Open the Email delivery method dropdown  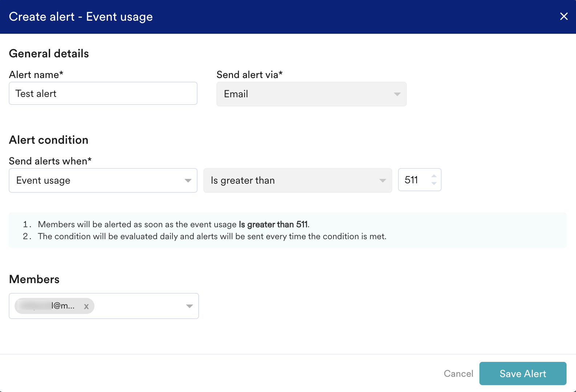click(x=311, y=94)
